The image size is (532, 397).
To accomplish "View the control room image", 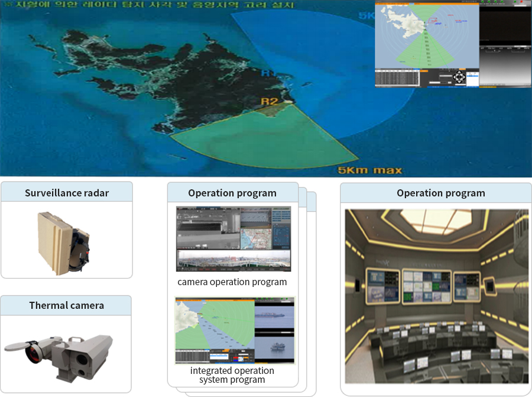I will point(436,296).
